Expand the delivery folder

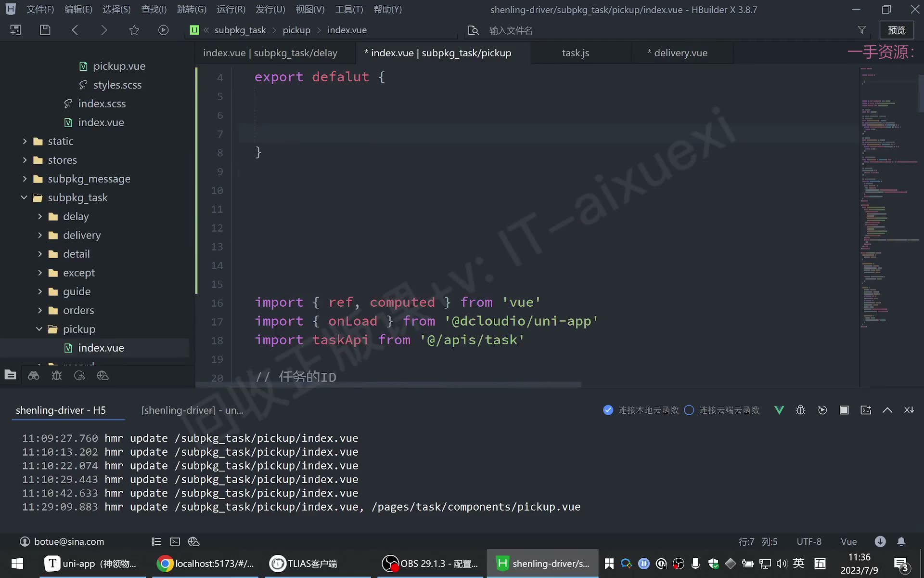[40, 235]
